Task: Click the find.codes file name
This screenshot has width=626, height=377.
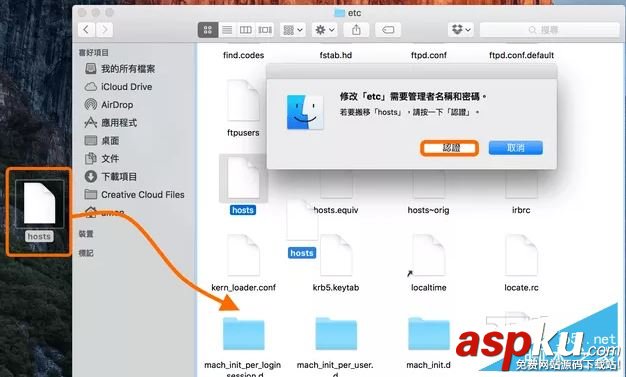Action: 244,55
